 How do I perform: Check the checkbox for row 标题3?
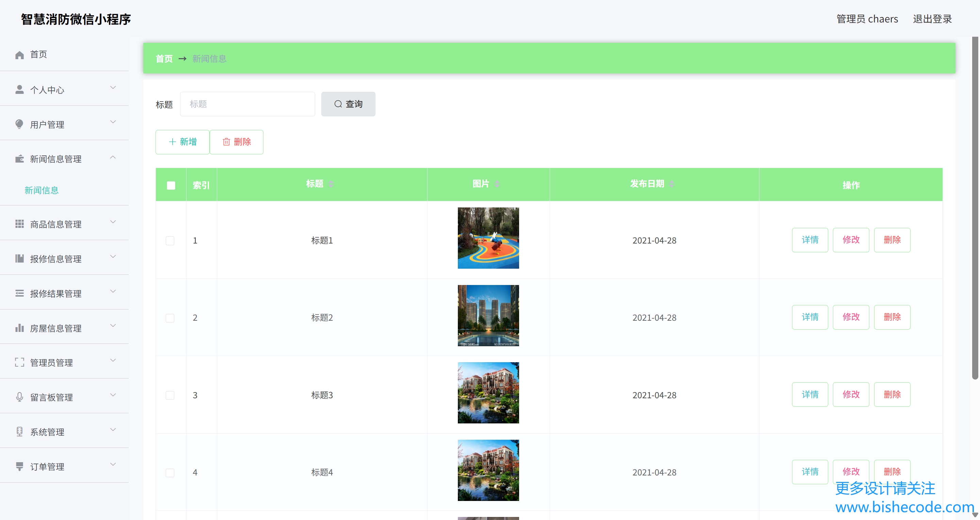point(170,395)
